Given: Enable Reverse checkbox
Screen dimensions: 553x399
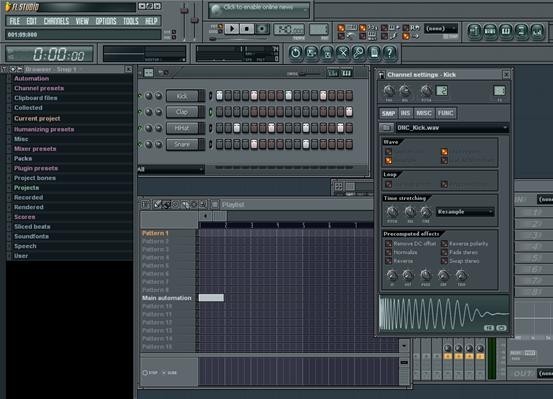Looking at the screenshot, I should [388, 261].
